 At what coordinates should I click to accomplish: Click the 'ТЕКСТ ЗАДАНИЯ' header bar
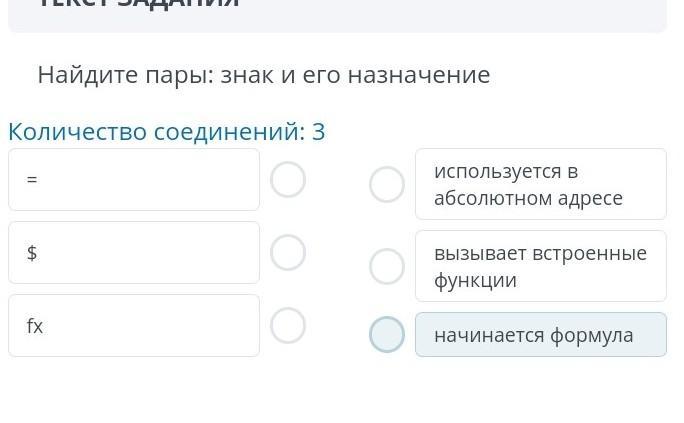pos(337,10)
